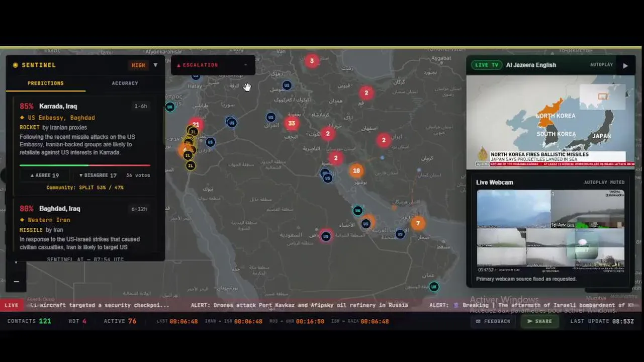
Task: Vote Disagree on the Karrada prediction
Action: click(98, 175)
